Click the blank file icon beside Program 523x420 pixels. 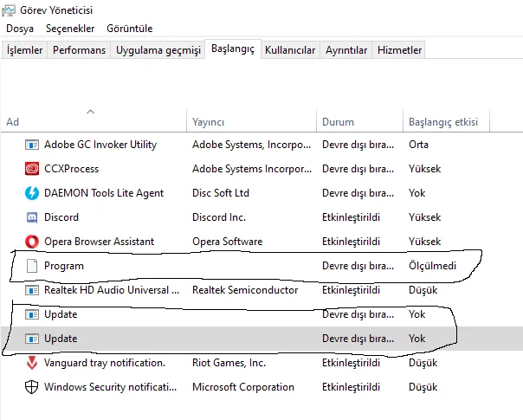click(x=32, y=266)
